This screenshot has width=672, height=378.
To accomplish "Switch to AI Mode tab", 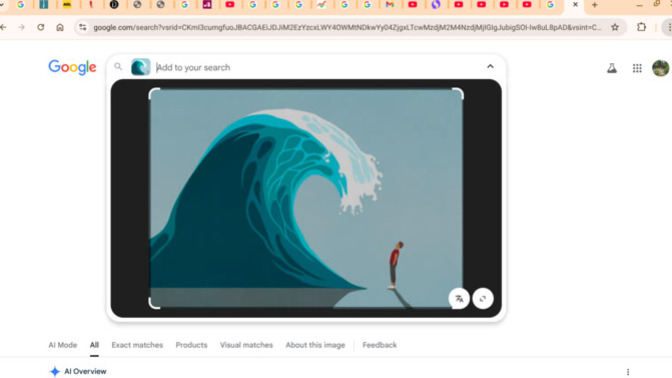I will click(63, 345).
